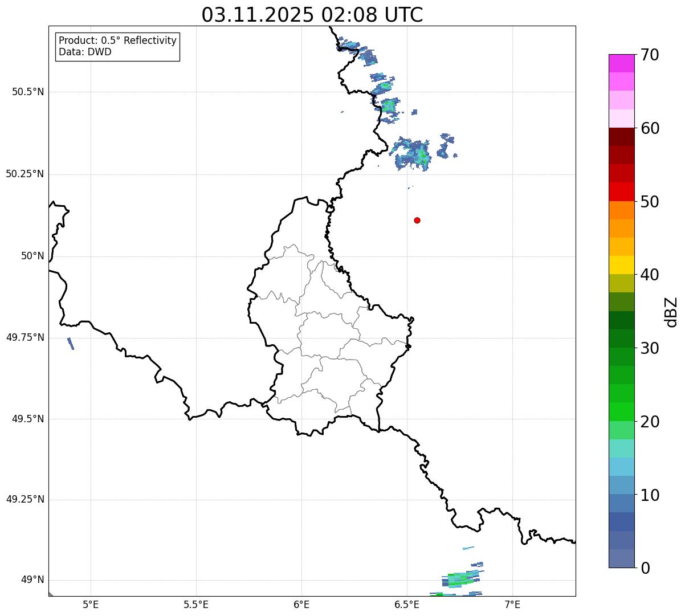This screenshot has width=685, height=616.
Task: Click the orange colorbar segment below 50
Action: click(622, 210)
